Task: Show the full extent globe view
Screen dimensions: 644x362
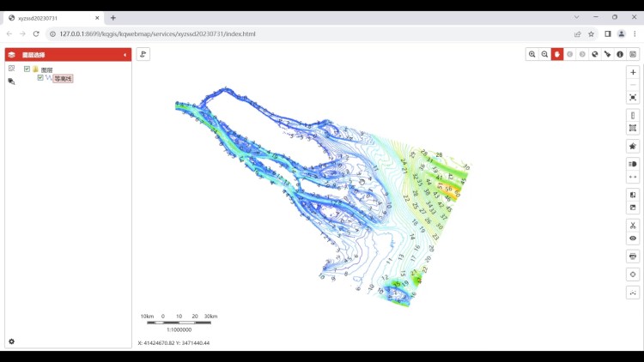Action: tap(595, 54)
